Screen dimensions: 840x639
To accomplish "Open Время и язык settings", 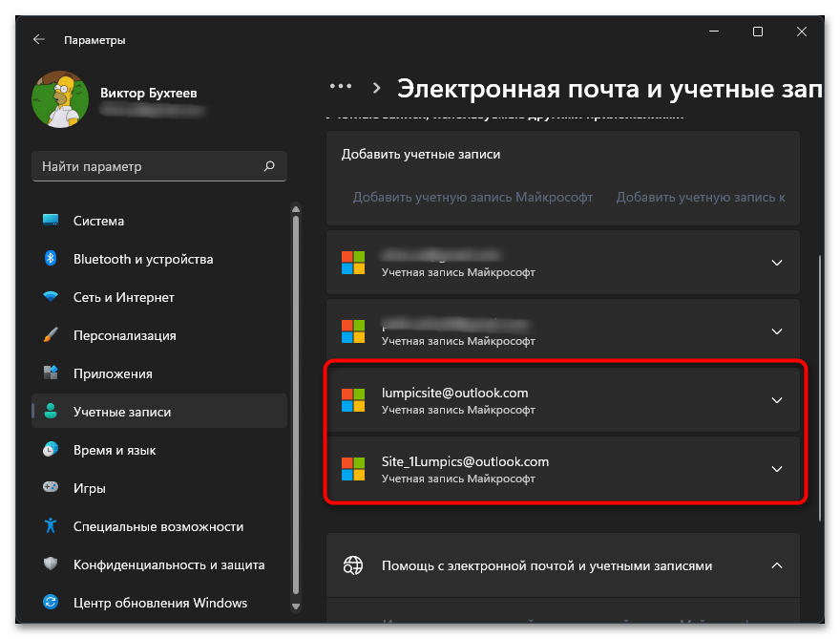I will click(159, 450).
